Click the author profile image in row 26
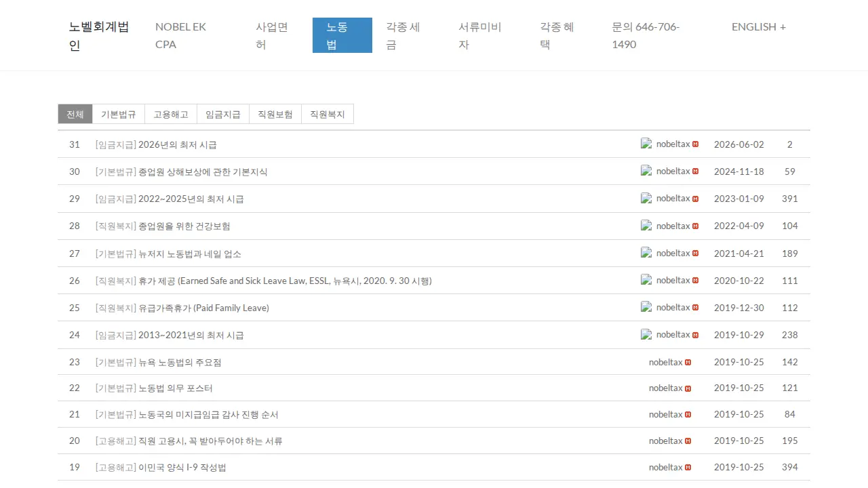The height and width of the screenshot is (488, 868). [646, 280]
